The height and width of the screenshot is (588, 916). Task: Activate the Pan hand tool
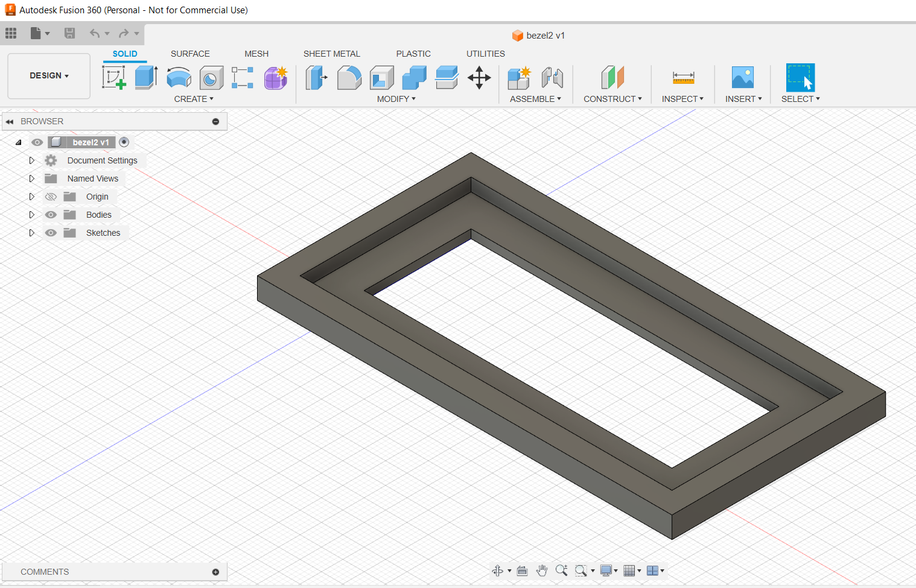(542, 571)
